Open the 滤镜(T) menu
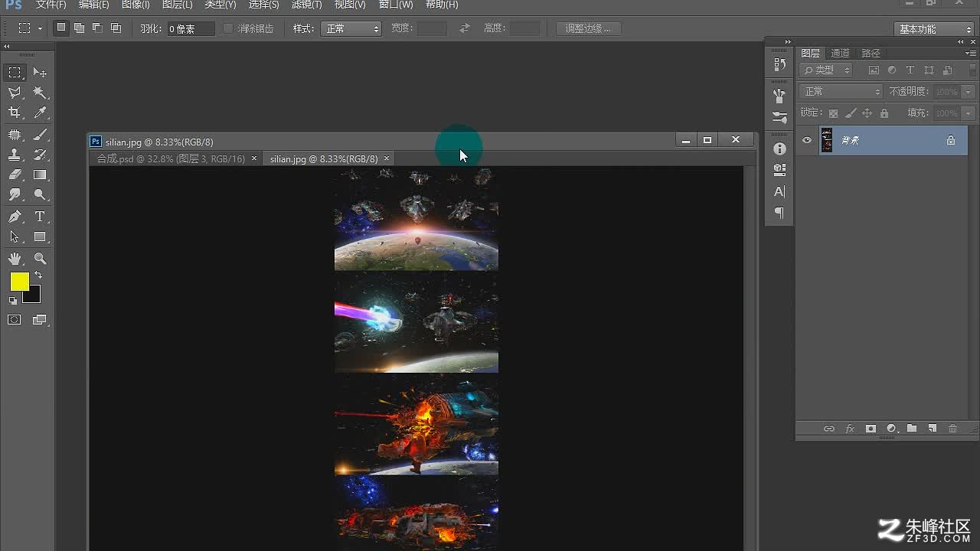Screen dimensions: 980x551 (x=306, y=5)
